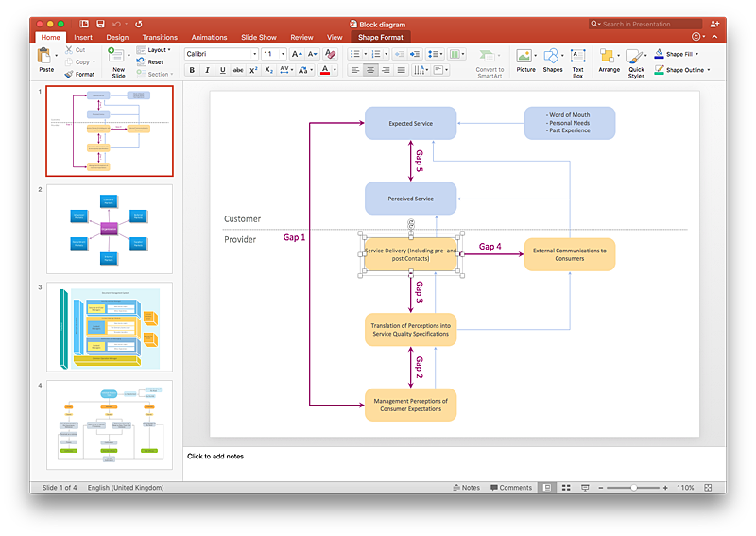Click the Shape Fill color icon

pos(659,54)
